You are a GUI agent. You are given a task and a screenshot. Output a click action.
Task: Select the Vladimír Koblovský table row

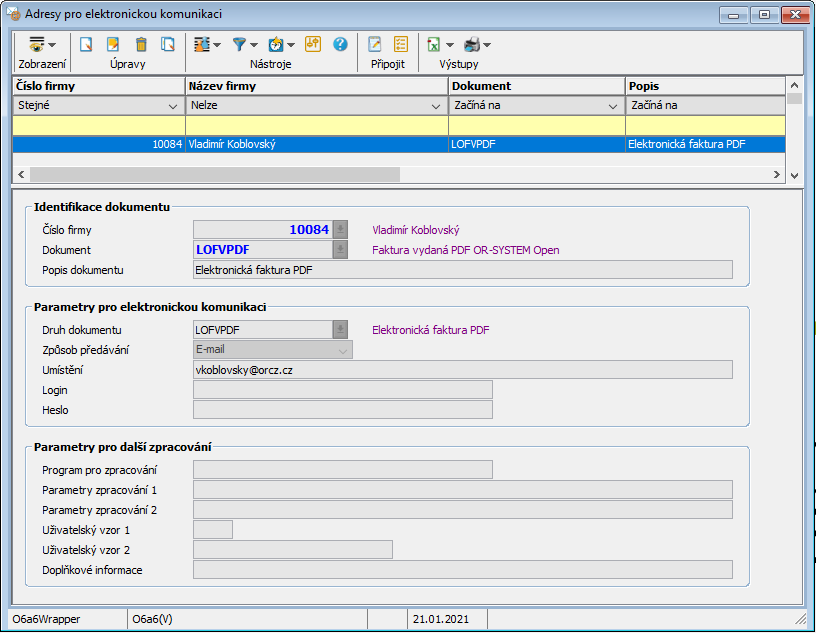(398, 144)
